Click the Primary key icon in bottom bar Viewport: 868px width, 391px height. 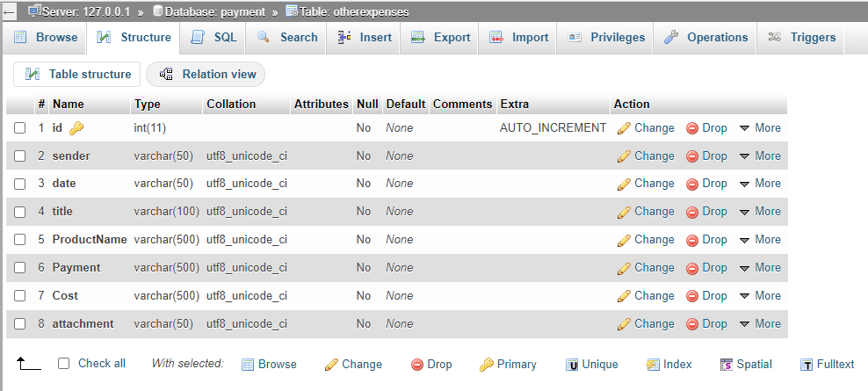click(x=486, y=365)
